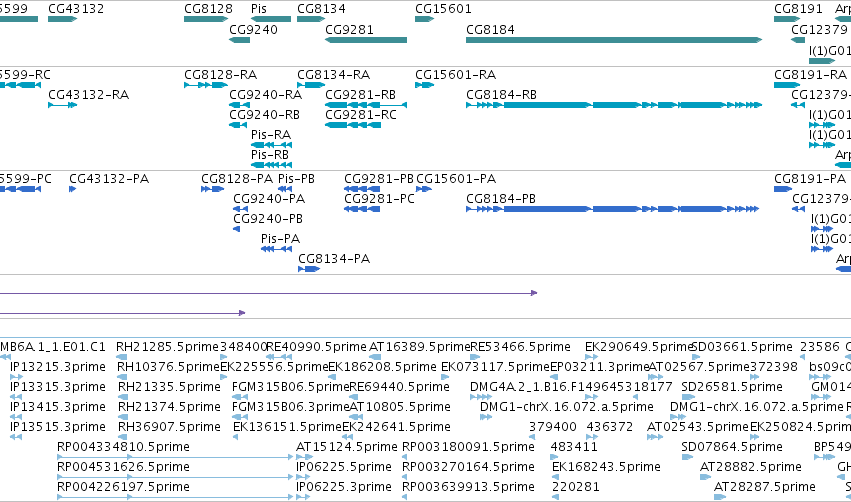
Task: Open protein Pis-PB label
Action: click(296, 179)
